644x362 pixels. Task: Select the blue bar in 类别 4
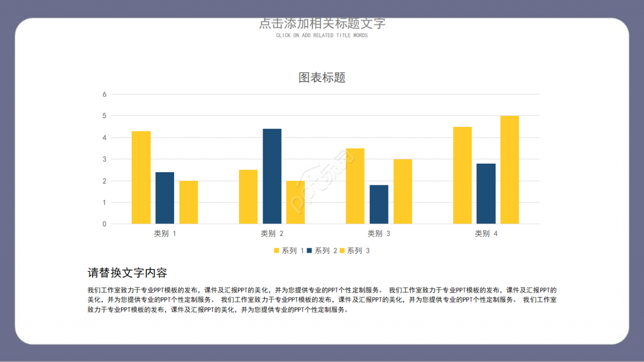[486, 193]
